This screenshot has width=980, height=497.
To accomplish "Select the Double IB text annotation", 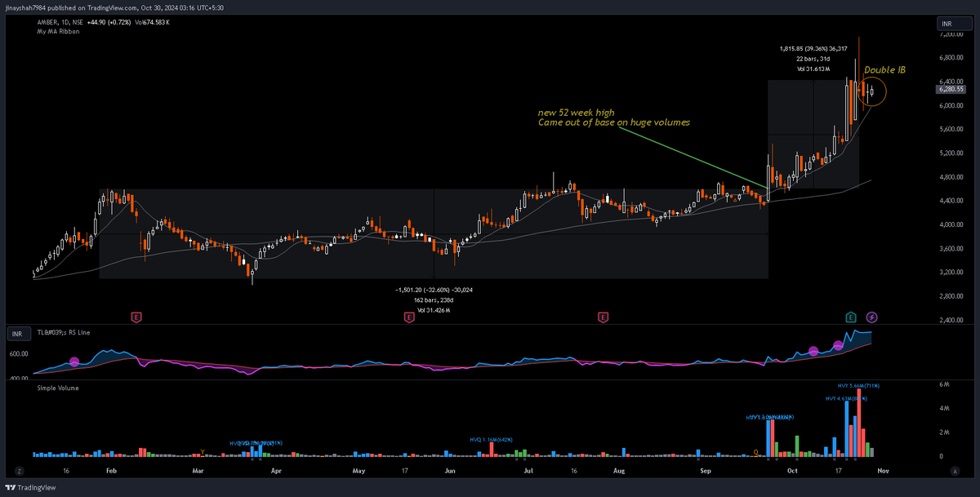I will [884, 70].
